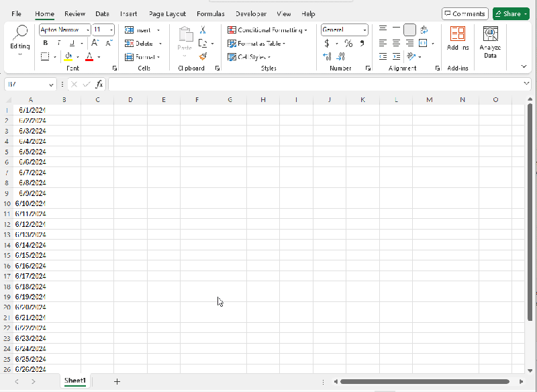Apply percent style formatting

pyautogui.click(x=348, y=43)
